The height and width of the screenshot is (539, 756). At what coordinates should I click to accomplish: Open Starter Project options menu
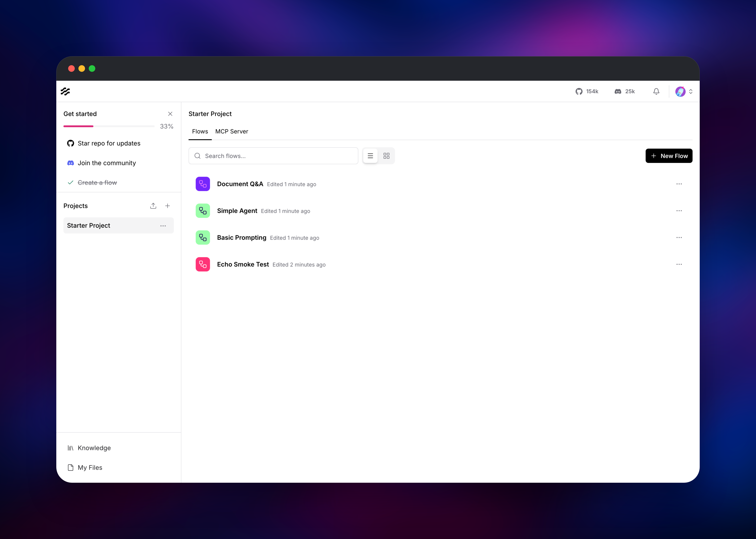tap(163, 226)
